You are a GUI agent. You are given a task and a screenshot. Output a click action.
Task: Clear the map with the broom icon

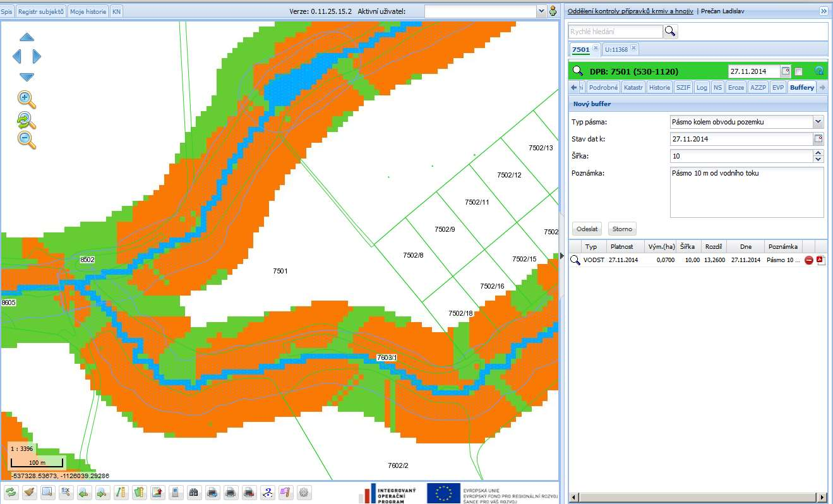coord(29,492)
